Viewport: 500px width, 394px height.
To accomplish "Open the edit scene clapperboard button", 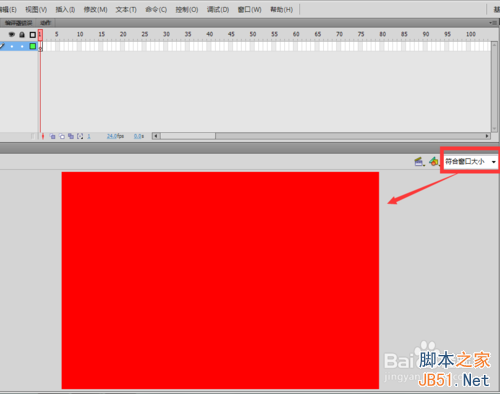I will pos(419,162).
